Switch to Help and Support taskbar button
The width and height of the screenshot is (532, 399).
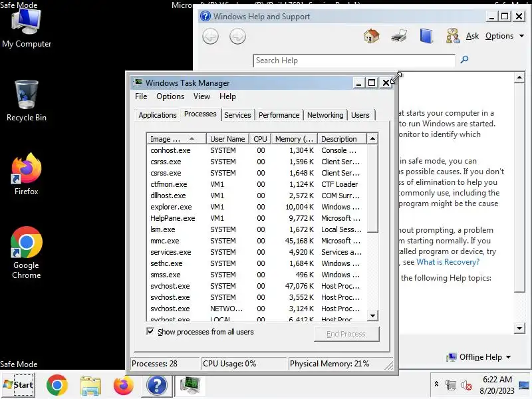(156, 385)
